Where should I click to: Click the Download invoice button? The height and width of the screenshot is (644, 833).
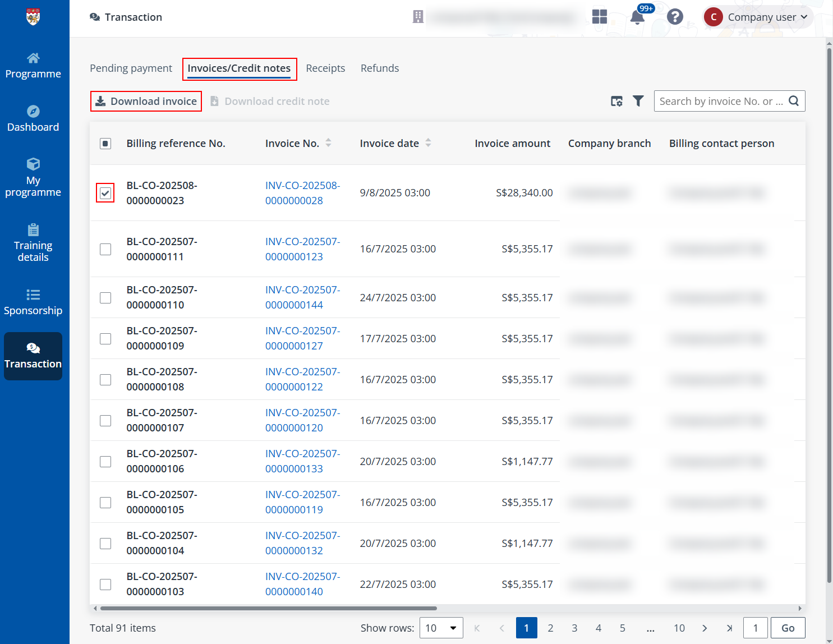click(x=146, y=101)
